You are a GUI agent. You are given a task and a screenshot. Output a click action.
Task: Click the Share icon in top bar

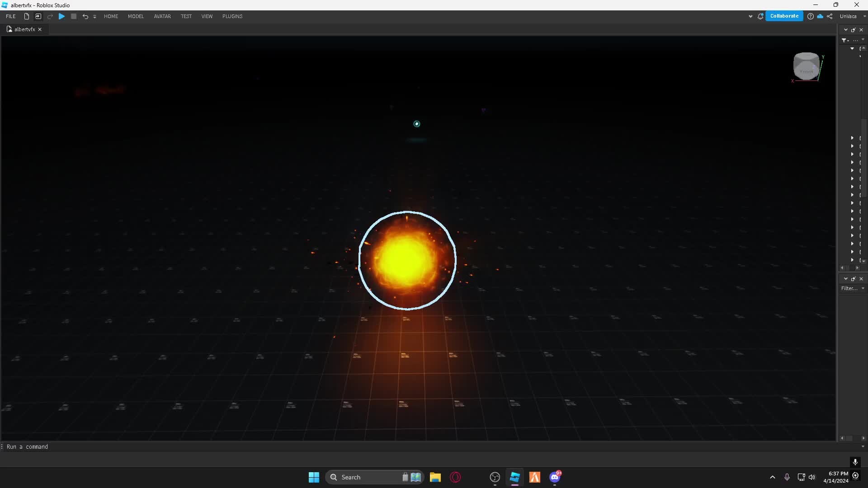click(x=830, y=16)
